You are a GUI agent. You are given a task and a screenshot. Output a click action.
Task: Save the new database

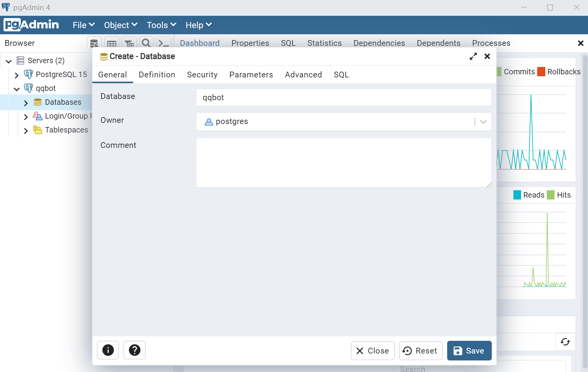click(x=469, y=350)
